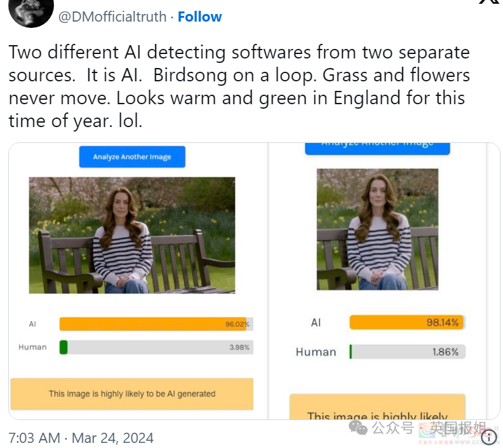The height and width of the screenshot is (448, 503).
Task: Open the 7:03 AM Mar 24, 2024 timestamp
Action: 81,438
